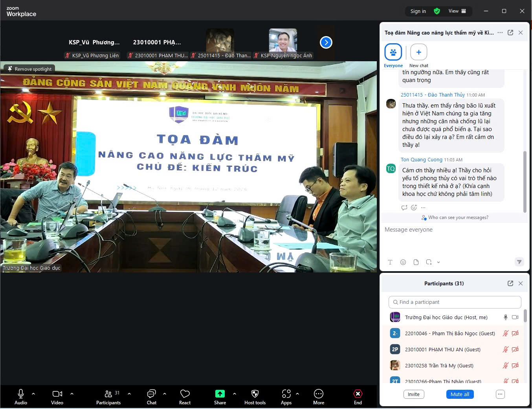Expand the video options arrow
The height and width of the screenshot is (409, 532).
point(72,393)
